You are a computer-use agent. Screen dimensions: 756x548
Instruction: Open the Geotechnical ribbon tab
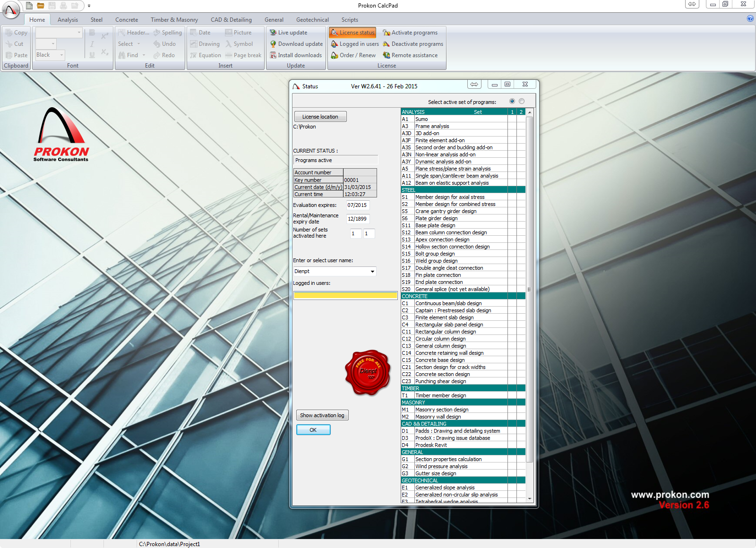(312, 20)
